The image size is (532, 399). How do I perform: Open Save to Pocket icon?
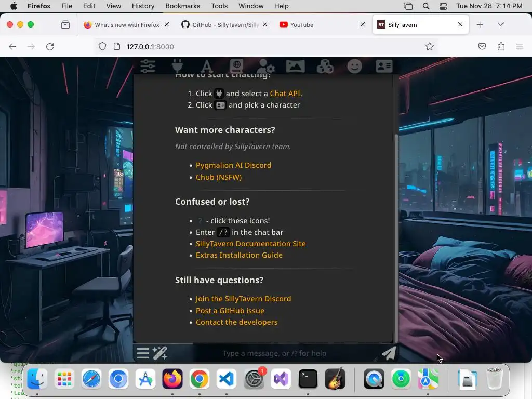482,46
